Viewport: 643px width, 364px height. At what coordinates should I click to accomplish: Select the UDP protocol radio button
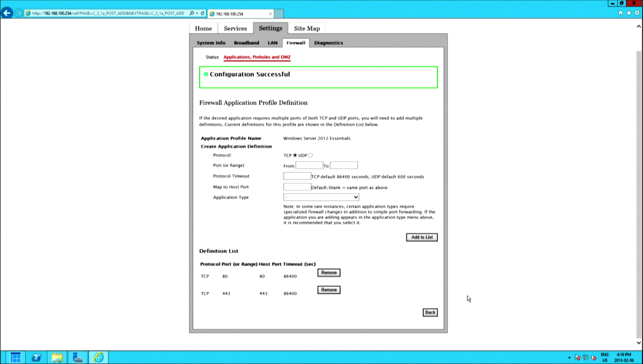point(310,155)
